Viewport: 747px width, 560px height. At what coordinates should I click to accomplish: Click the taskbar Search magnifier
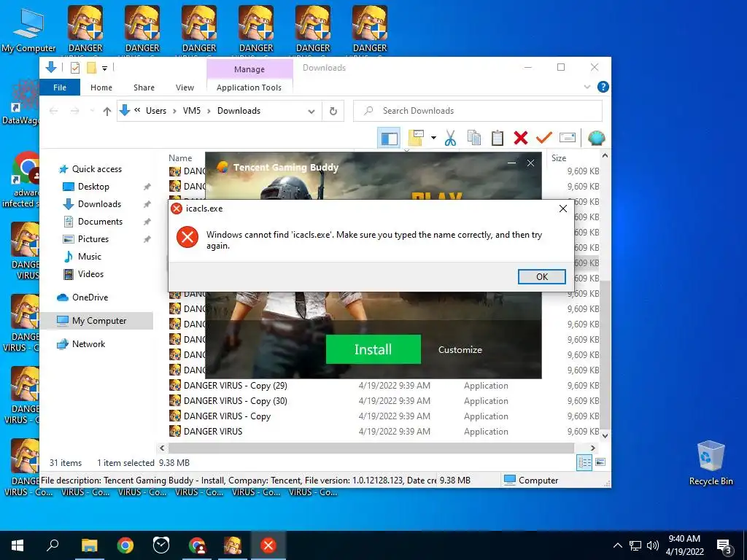[x=53, y=545]
